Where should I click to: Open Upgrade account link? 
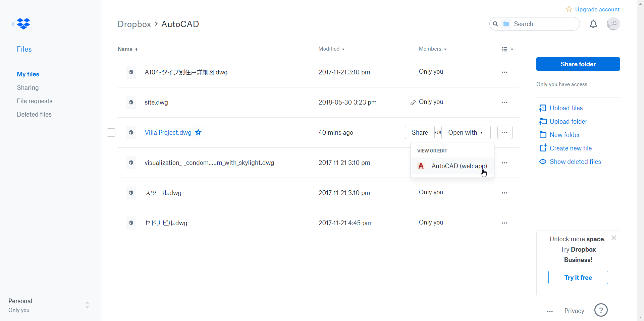pos(597,9)
